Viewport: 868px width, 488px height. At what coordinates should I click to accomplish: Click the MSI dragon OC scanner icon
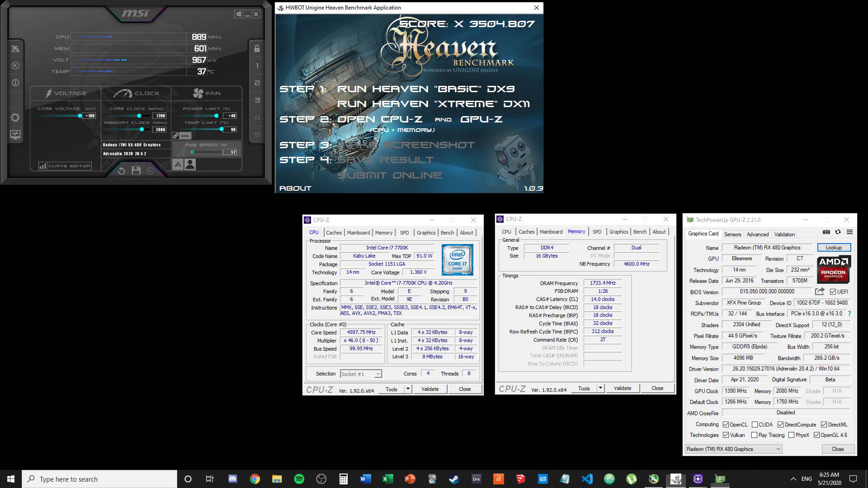point(15,48)
